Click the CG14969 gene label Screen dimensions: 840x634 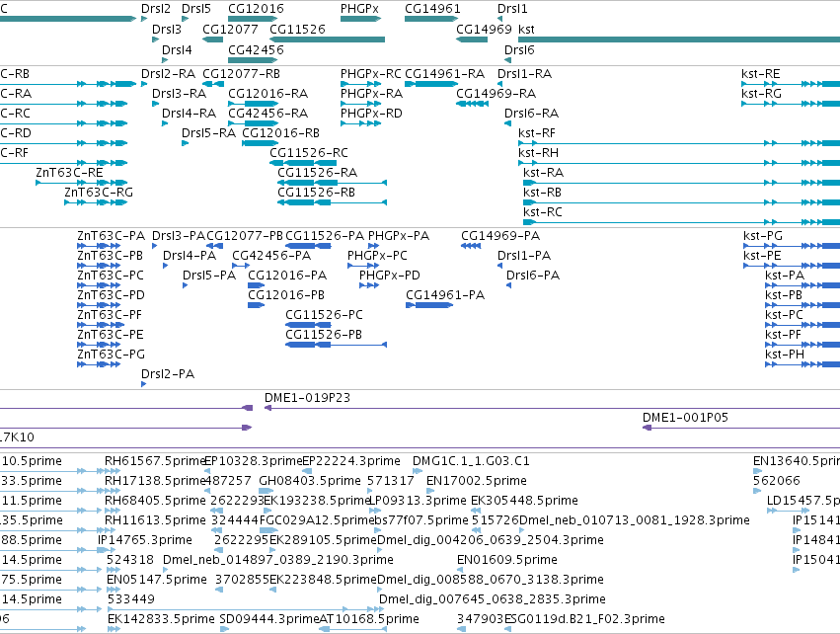coord(484,29)
